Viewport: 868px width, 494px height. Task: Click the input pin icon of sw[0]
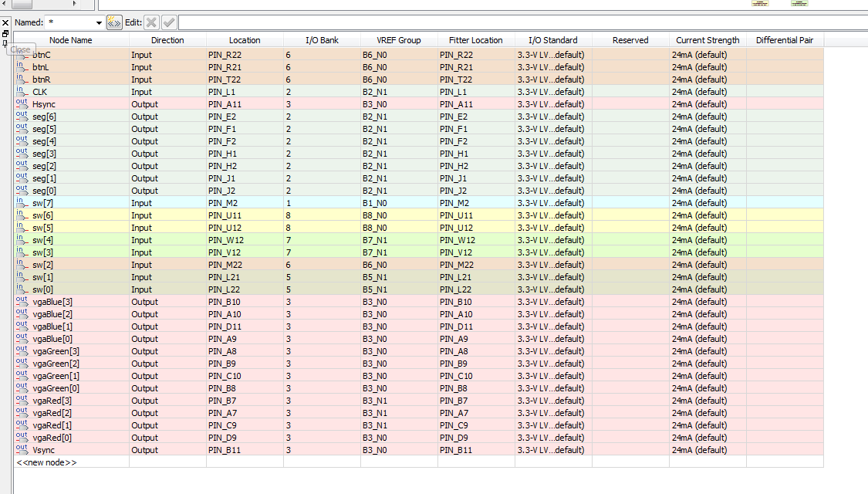click(x=22, y=289)
